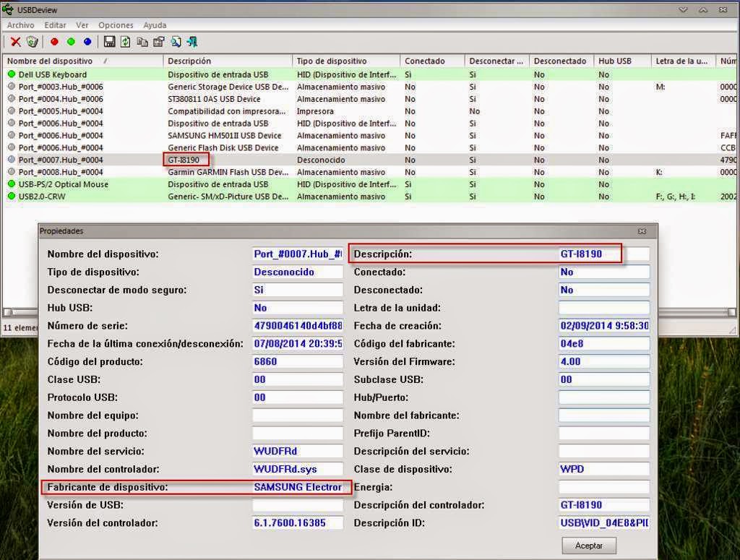Screen dimensions: 740x560
Task: Sort by the list's Descripción column header
Action: [228, 61]
